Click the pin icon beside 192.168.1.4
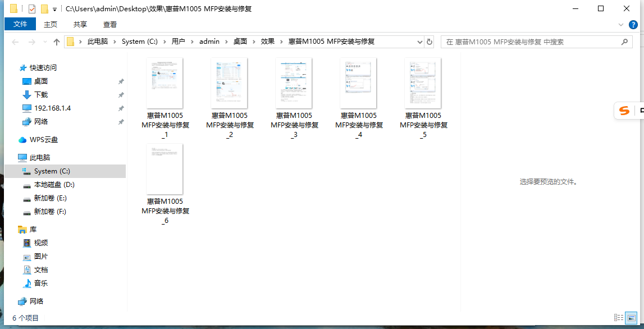This screenshot has height=329, width=644. pos(121,109)
